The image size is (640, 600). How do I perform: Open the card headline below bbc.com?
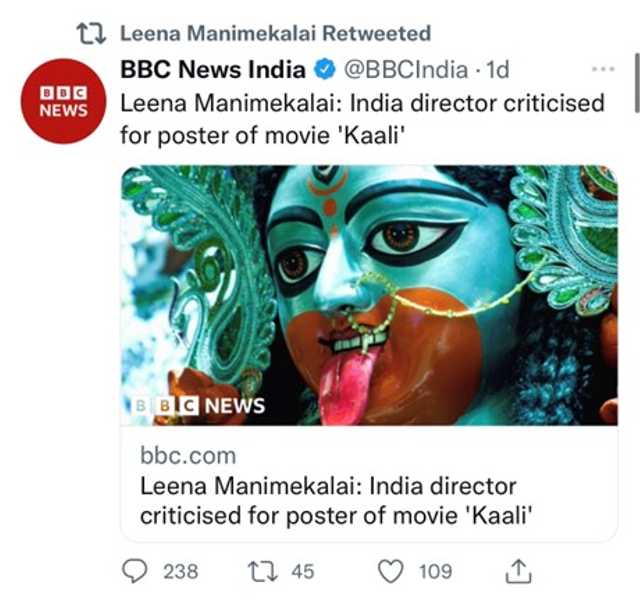pos(328,502)
